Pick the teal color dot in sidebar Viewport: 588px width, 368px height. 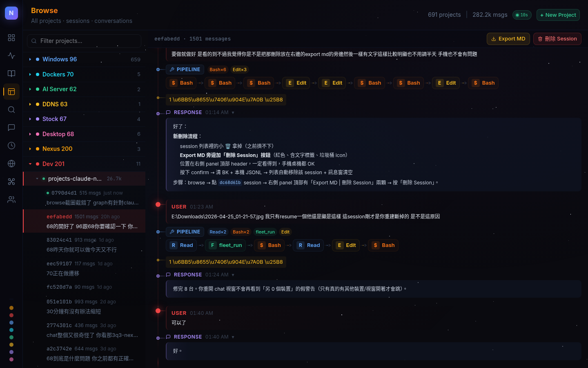click(11, 330)
